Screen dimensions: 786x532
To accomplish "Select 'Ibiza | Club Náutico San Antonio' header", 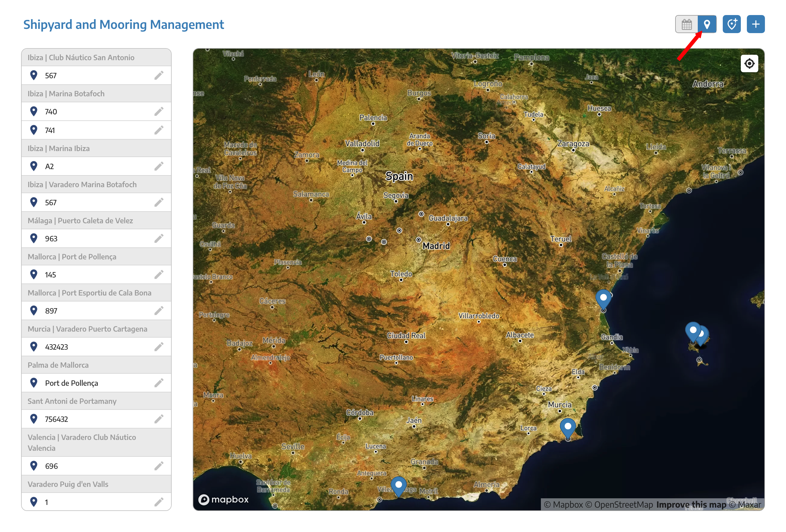I will point(96,57).
